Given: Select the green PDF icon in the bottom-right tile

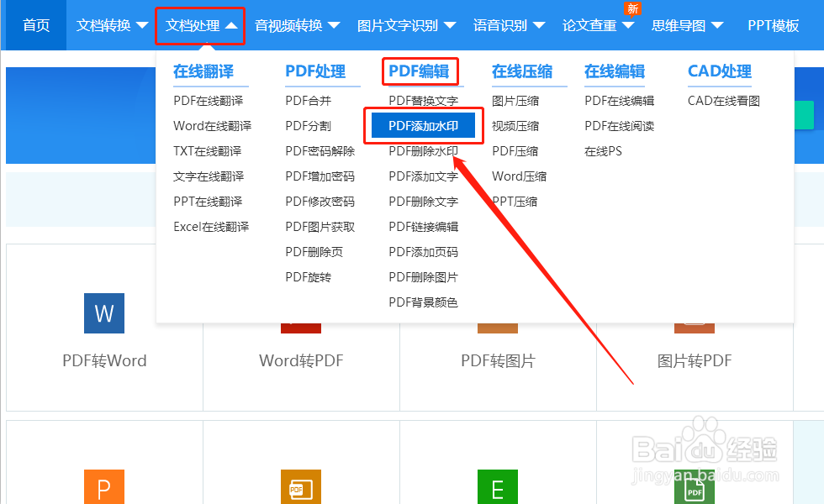Looking at the screenshot, I should (694, 487).
